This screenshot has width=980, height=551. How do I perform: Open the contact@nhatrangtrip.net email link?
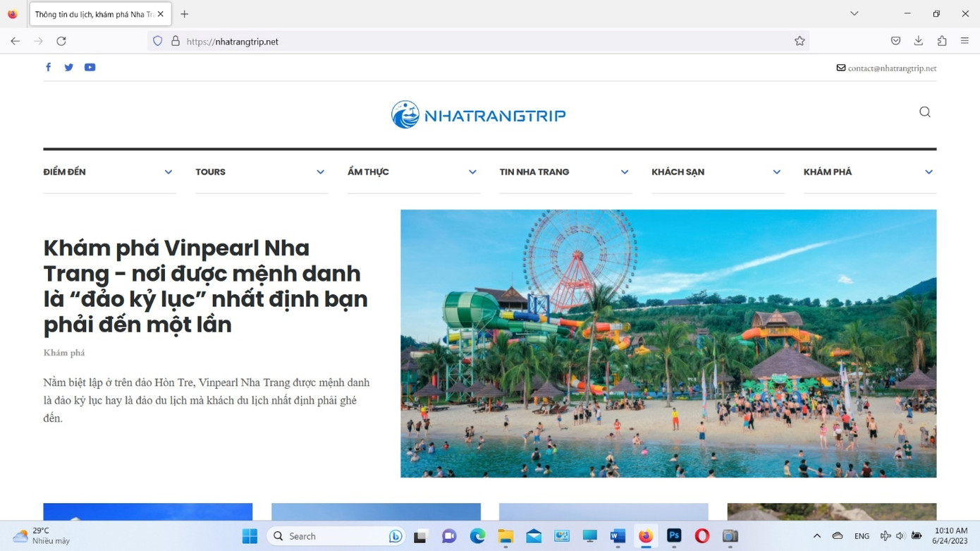pos(892,67)
